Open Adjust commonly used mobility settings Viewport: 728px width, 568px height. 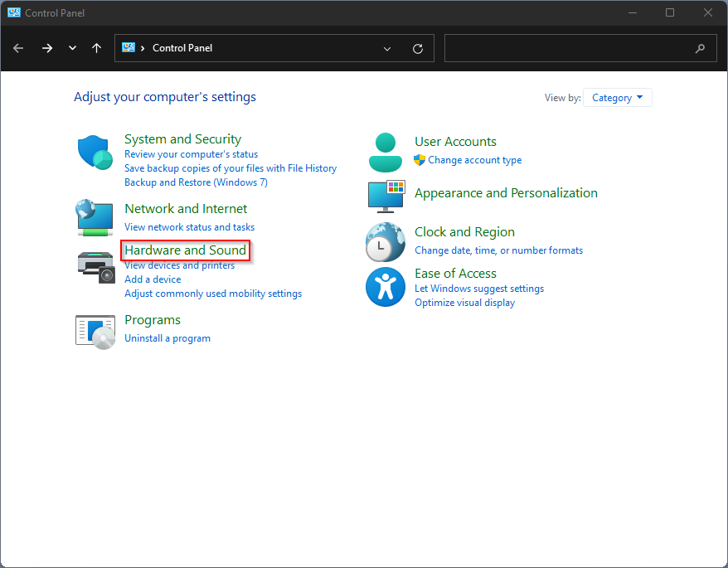(x=213, y=294)
